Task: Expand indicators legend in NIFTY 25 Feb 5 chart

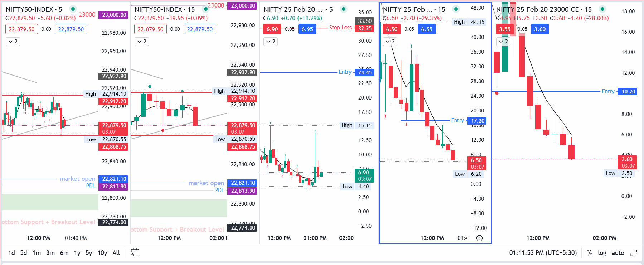Action: [271, 42]
